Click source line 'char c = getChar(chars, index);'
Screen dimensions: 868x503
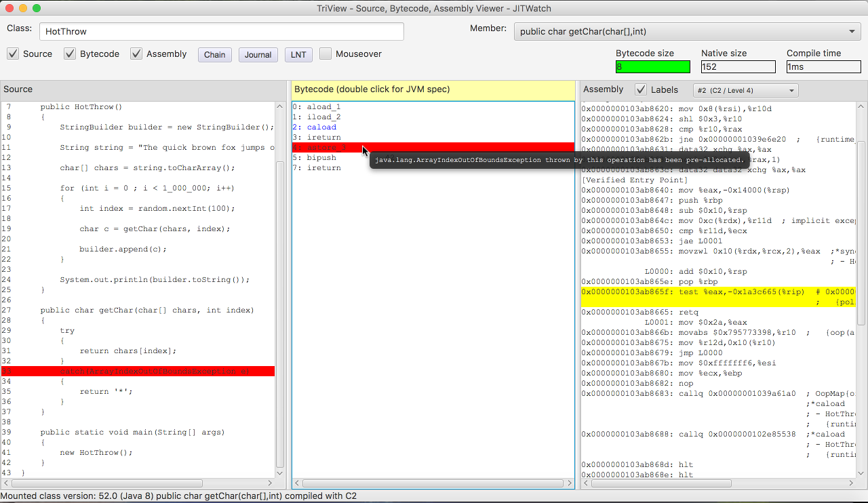click(155, 229)
